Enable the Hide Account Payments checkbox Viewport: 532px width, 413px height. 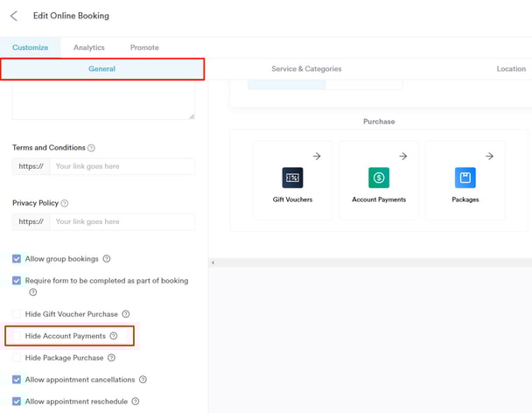pos(17,336)
